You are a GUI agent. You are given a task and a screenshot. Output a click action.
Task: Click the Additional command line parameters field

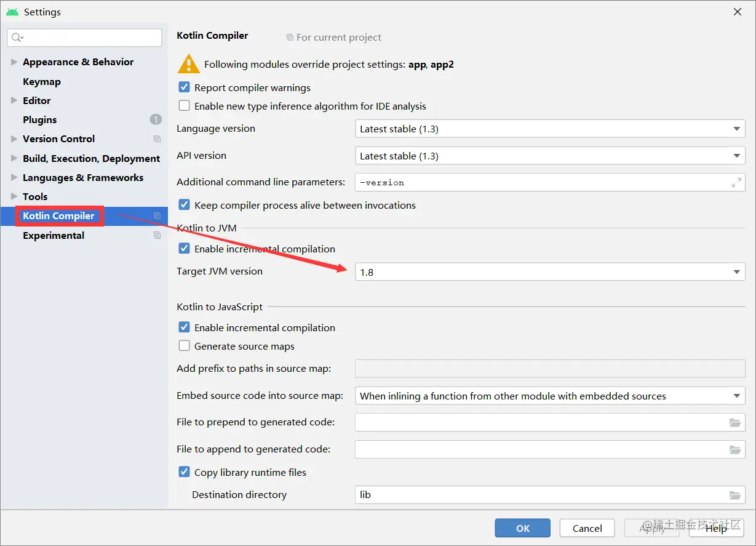pos(541,183)
